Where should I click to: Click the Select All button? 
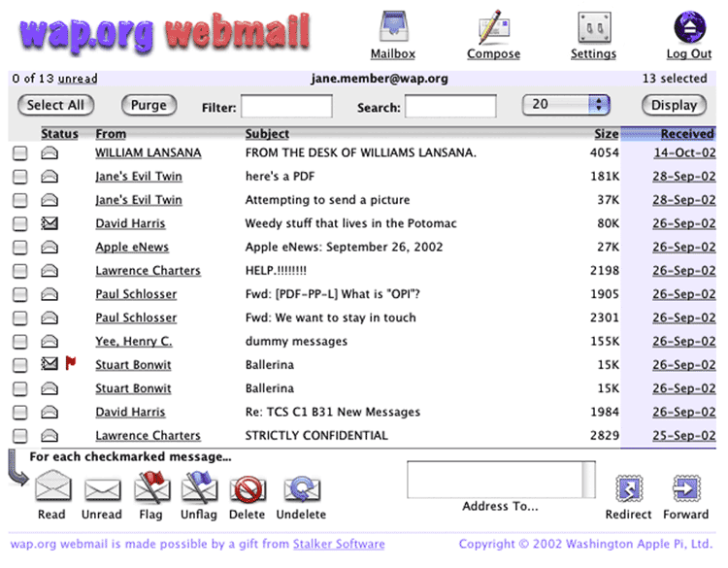(x=55, y=105)
